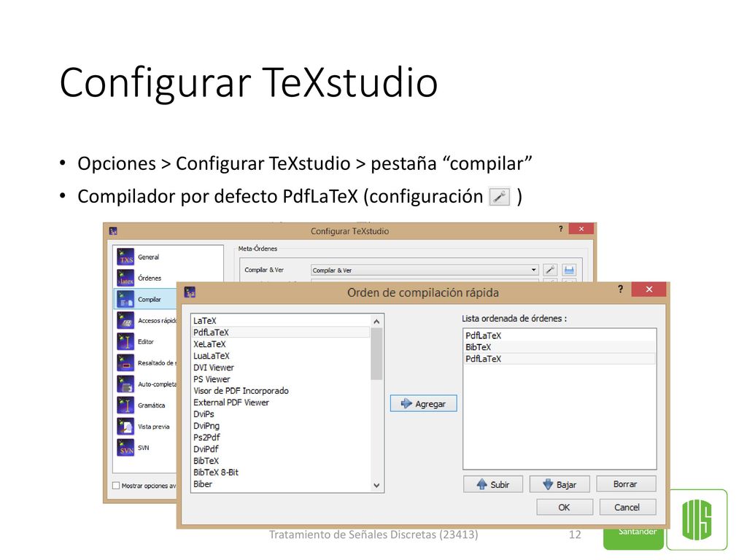Screen dimensions: 747x560
Task: Select the Editor icon in sidebar
Action: pos(125,341)
